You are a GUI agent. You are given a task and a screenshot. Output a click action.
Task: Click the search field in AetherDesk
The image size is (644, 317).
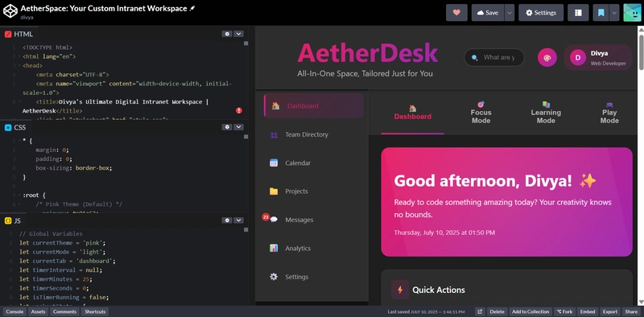[x=494, y=57]
